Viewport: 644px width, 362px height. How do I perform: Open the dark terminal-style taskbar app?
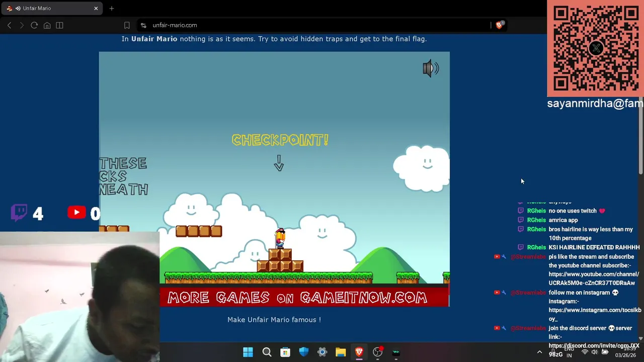pyautogui.click(x=396, y=352)
